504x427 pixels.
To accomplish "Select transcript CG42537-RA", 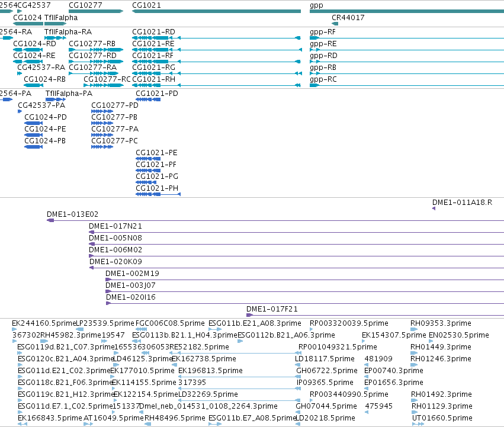I will click(x=41, y=68).
